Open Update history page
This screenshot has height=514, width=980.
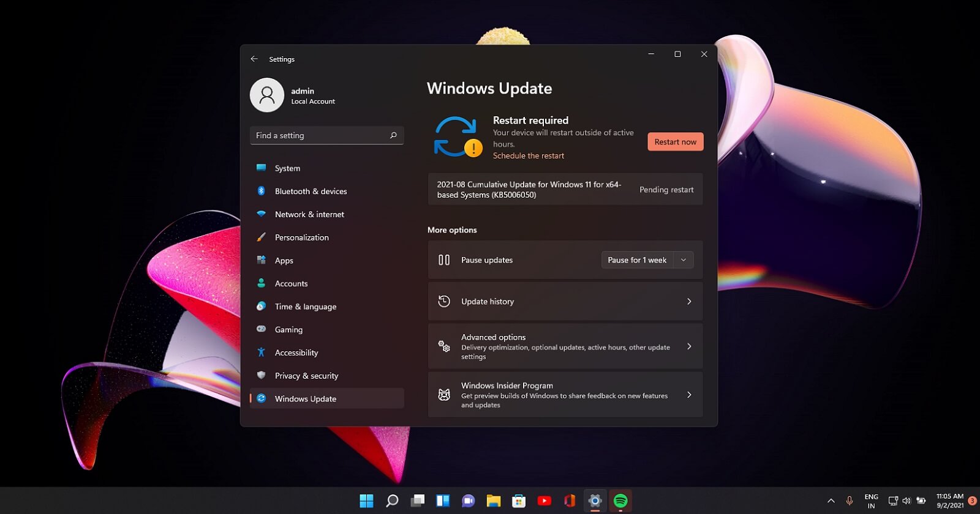pyautogui.click(x=565, y=302)
